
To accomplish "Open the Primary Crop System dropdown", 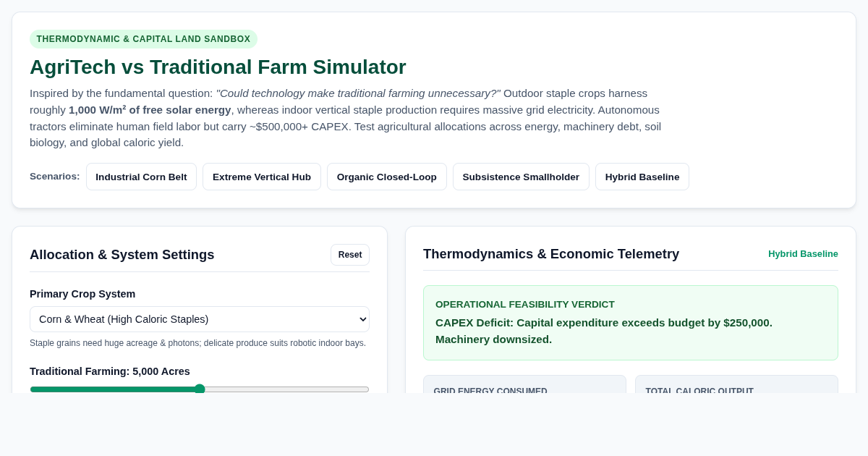I will pos(200,319).
